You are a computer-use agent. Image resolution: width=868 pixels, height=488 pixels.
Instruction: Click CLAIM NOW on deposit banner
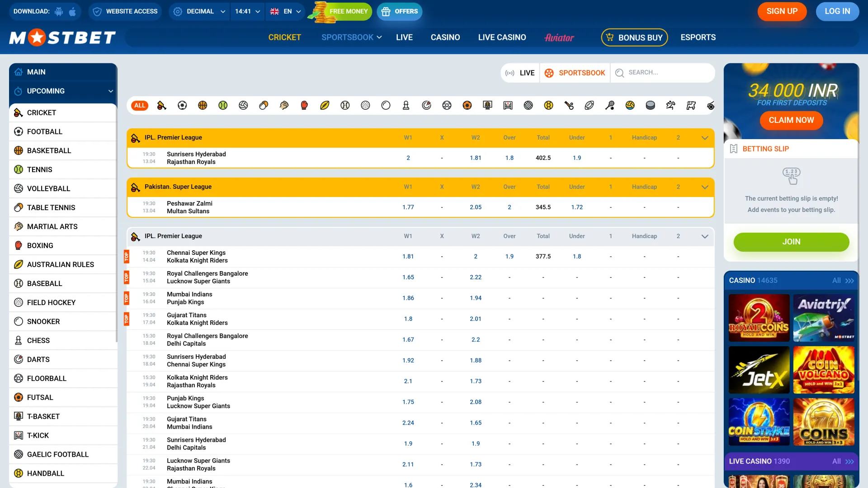791,120
